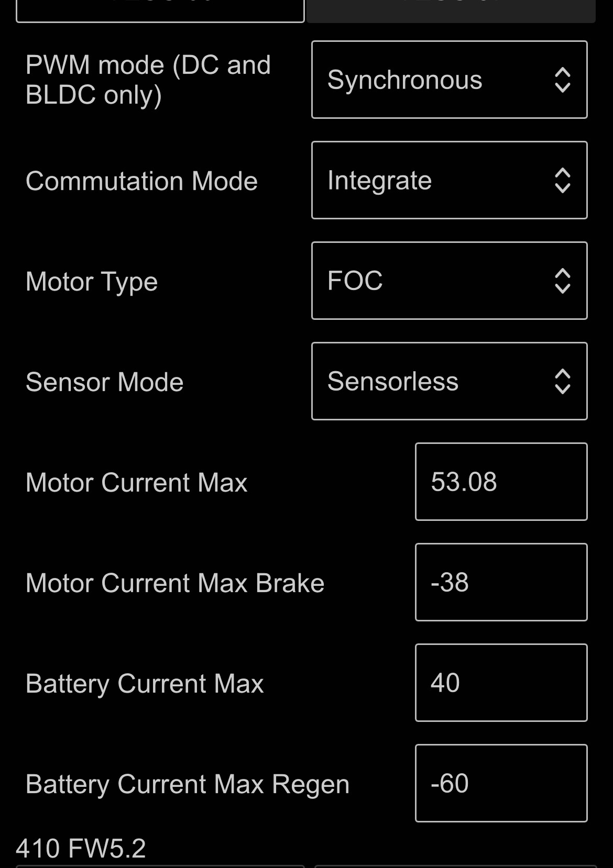Image resolution: width=613 pixels, height=868 pixels.
Task: Focus the Motor Current Max Brake field
Action: click(501, 582)
